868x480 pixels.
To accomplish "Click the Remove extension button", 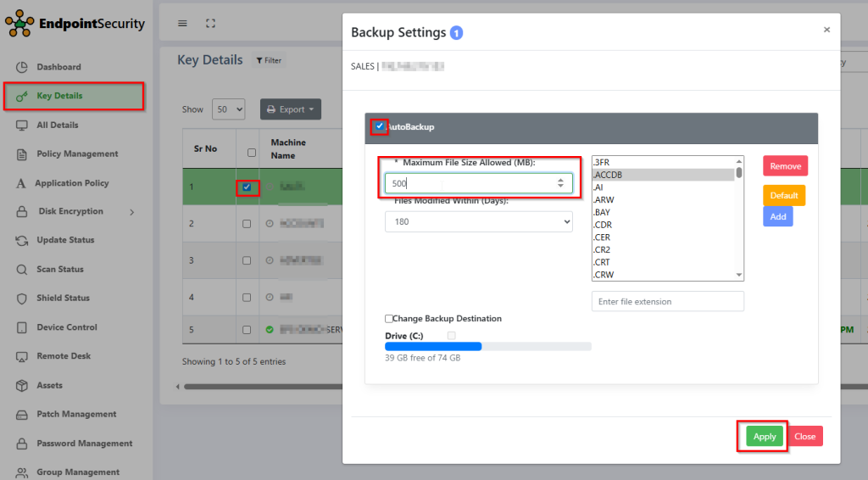I will (x=785, y=166).
